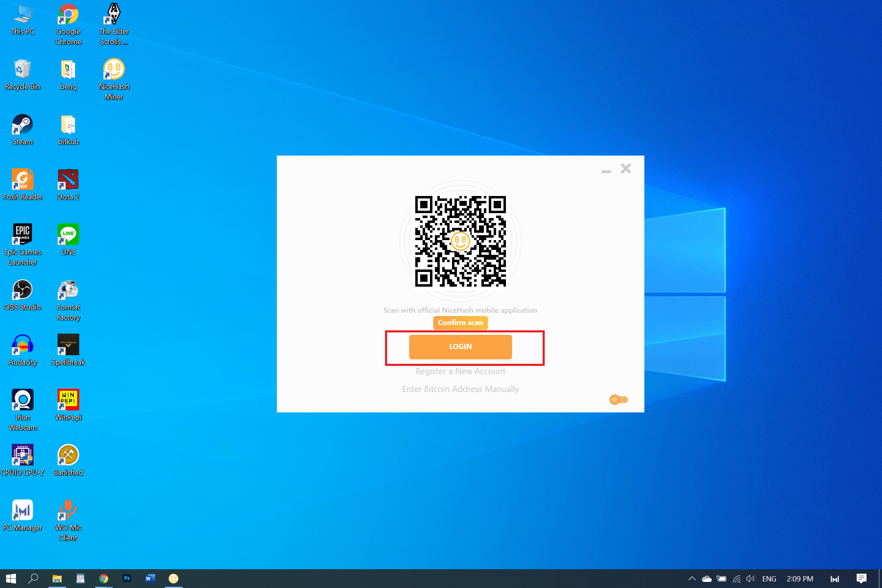This screenshot has width=882, height=588.
Task: Click Enter Bitcoin Address Manually link
Action: point(460,389)
